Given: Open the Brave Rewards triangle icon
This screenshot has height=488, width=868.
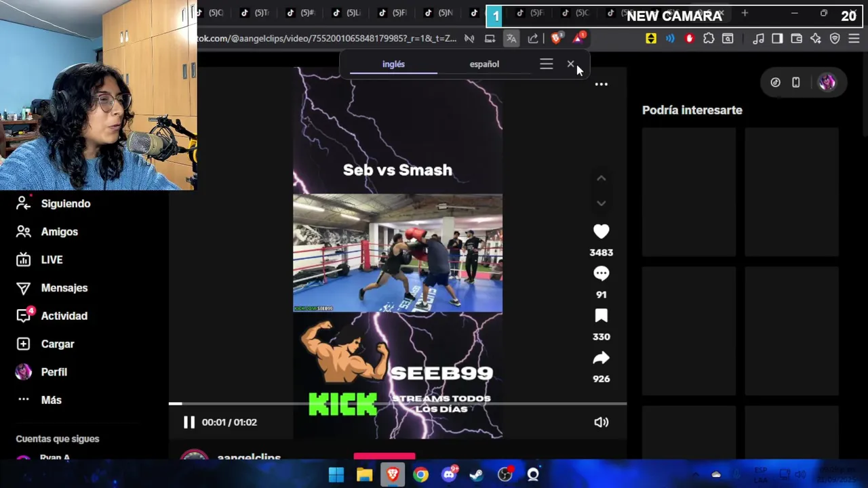Looking at the screenshot, I should 578,39.
